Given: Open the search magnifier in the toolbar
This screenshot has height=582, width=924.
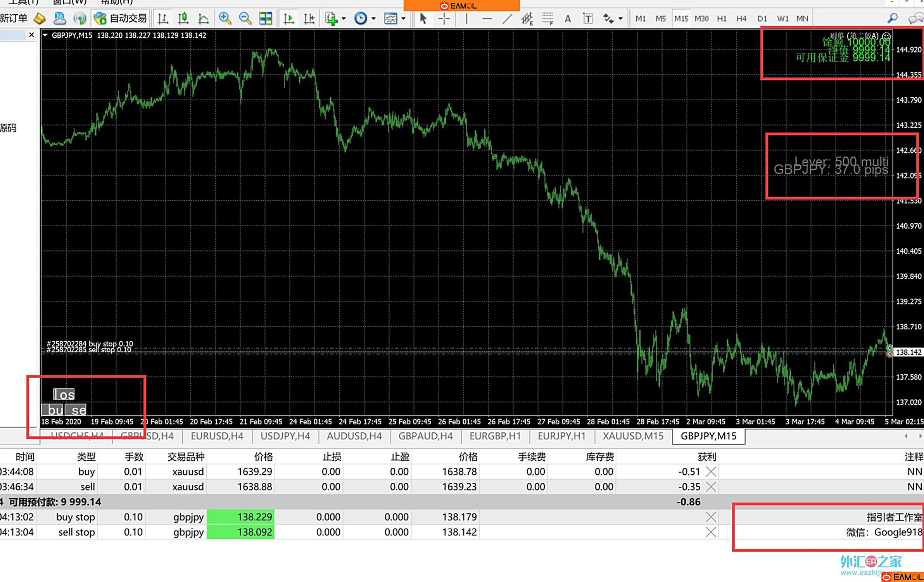Looking at the screenshot, I should pyautogui.click(x=893, y=18).
